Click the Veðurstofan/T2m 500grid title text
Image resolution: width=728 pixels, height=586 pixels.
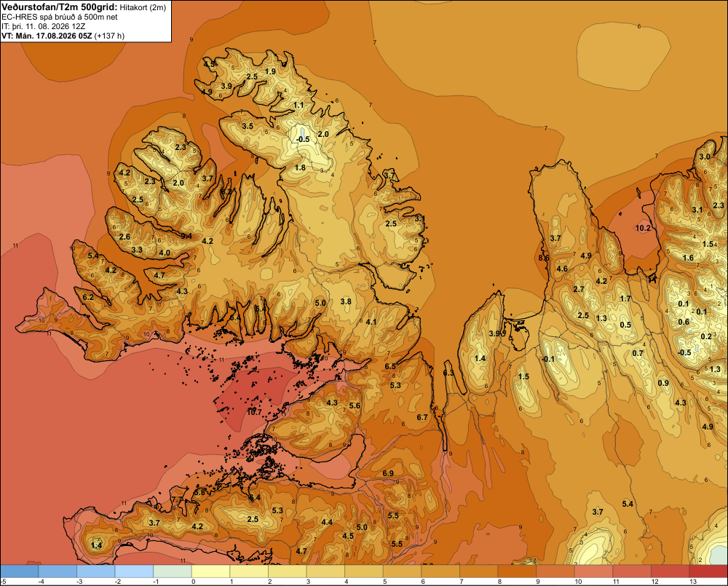60,7
